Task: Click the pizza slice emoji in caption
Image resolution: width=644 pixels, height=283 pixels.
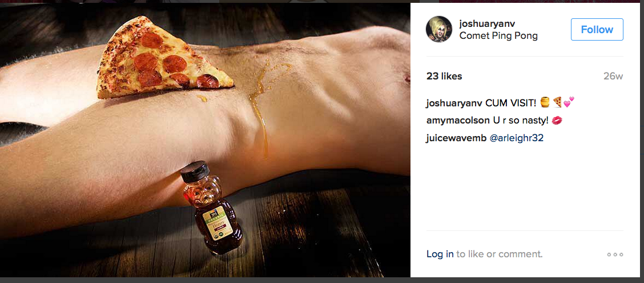Action: click(x=557, y=102)
